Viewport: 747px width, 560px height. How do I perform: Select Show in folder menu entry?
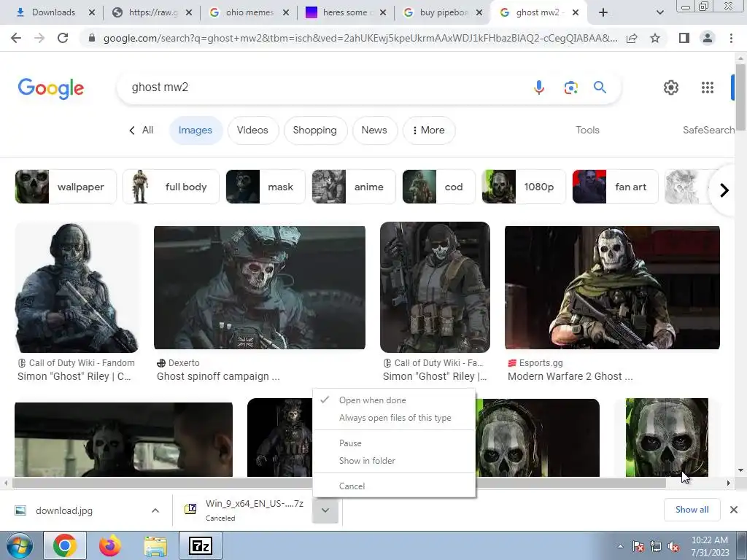tap(394, 461)
